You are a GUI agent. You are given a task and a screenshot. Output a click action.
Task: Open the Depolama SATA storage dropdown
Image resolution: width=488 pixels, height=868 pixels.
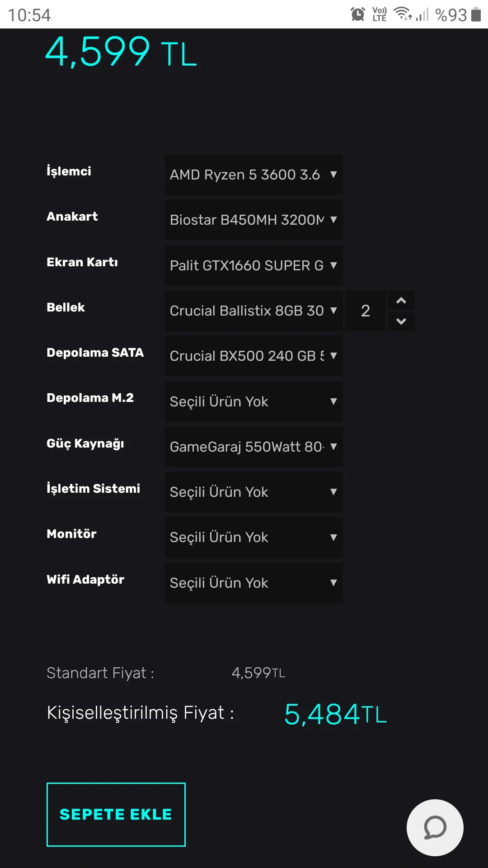pyautogui.click(x=253, y=356)
